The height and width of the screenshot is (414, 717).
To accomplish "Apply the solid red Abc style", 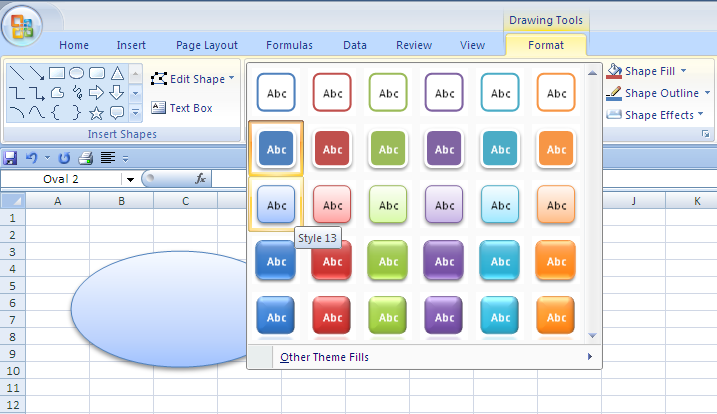I will click(334, 149).
